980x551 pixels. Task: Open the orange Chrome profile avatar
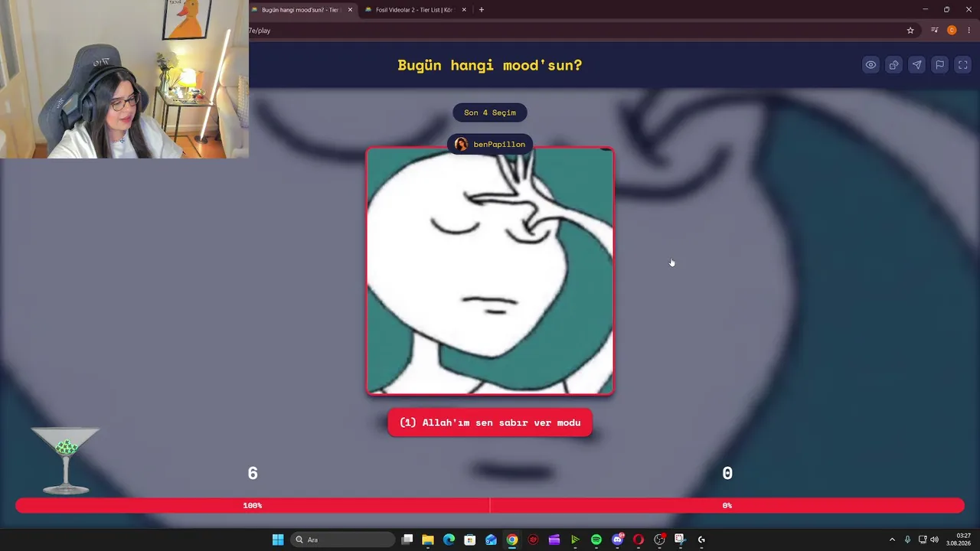click(952, 31)
